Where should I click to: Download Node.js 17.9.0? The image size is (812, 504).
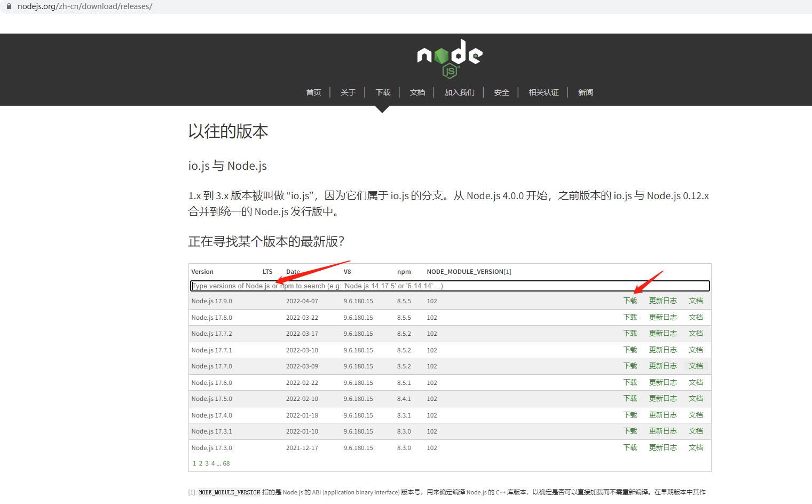(x=630, y=301)
